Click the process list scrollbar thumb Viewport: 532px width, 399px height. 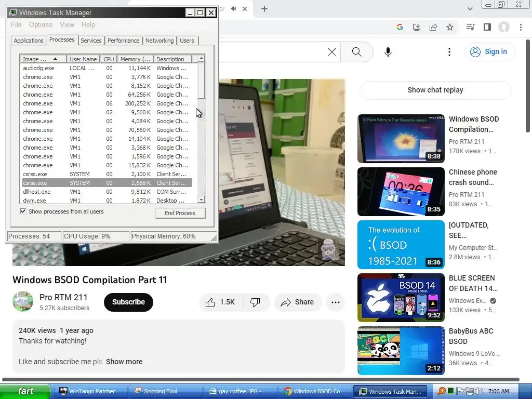click(201, 81)
